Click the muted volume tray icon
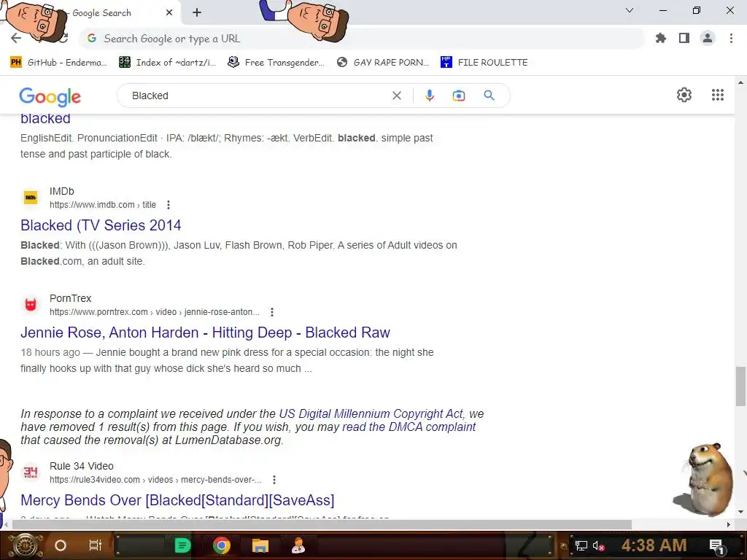This screenshot has height=560, width=747. tap(598, 545)
